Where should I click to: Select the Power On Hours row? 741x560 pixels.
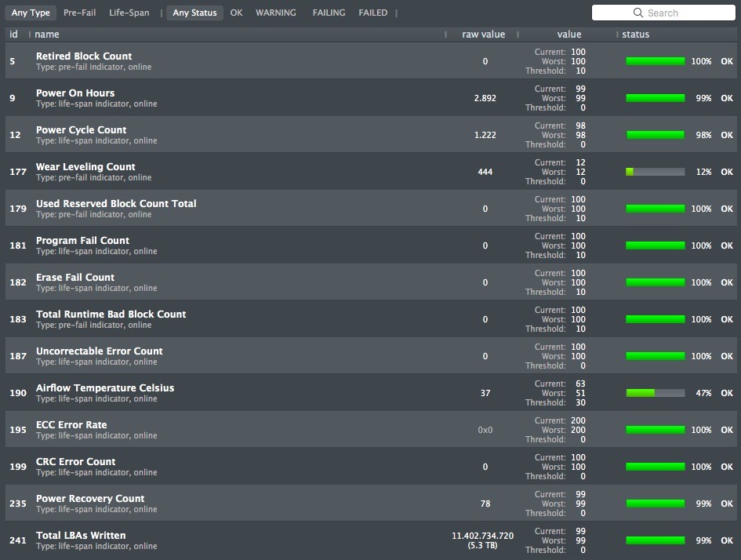click(x=370, y=98)
